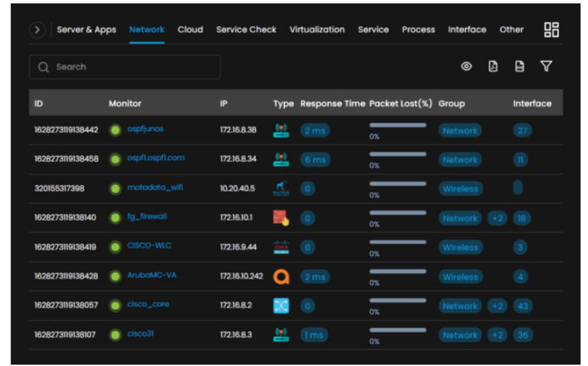The width and height of the screenshot is (588, 366).
Task: Switch to the Cloud tab
Action: tap(190, 30)
